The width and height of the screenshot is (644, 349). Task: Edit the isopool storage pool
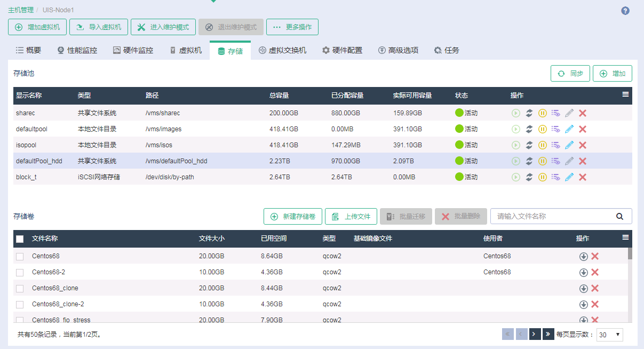tap(569, 145)
